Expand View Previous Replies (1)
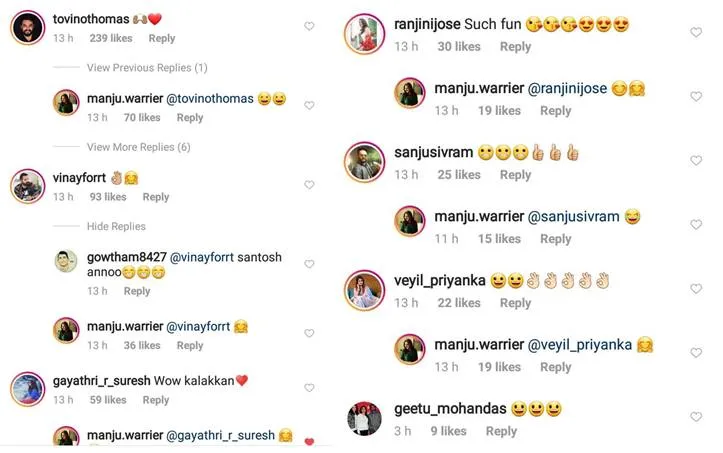Image resolution: width=723 pixels, height=453 pixels. pos(147,68)
